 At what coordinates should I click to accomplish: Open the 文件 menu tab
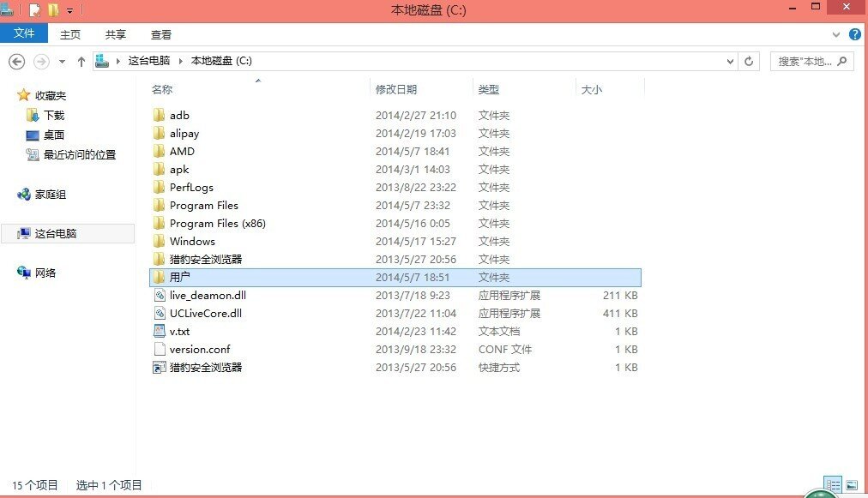coord(24,33)
